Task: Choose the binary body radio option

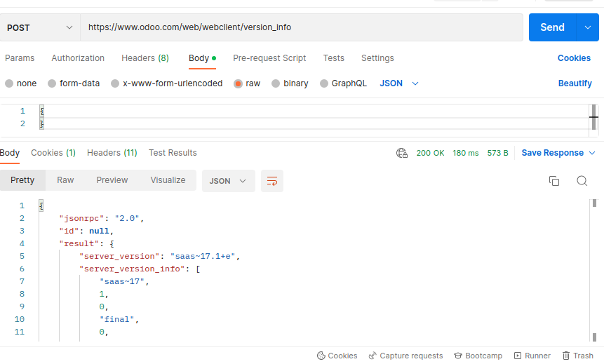Action: pyautogui.click(x=276, y=83)
